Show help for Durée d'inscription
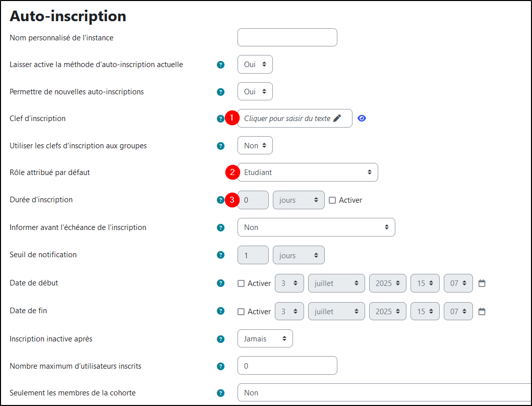This screenshot has width=532, height=406. (220, 200)
